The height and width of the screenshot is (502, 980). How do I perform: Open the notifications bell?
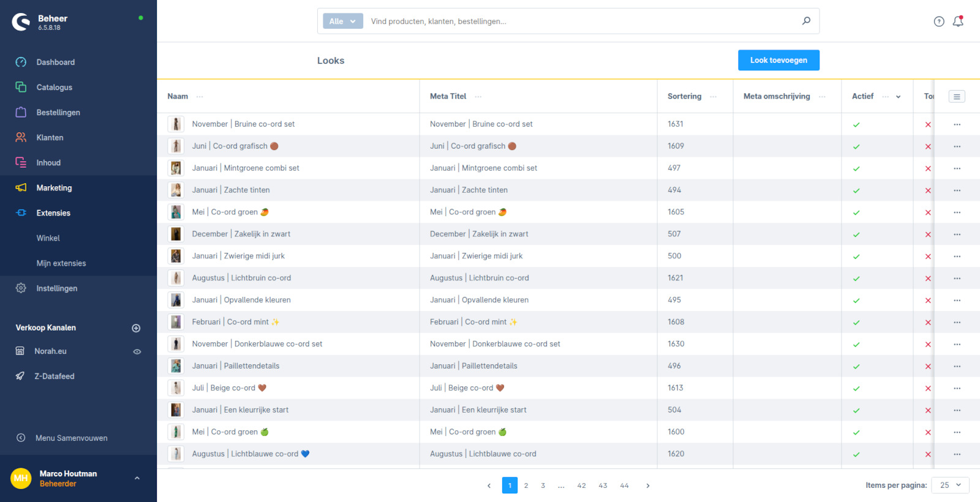[x=958, y=21]
